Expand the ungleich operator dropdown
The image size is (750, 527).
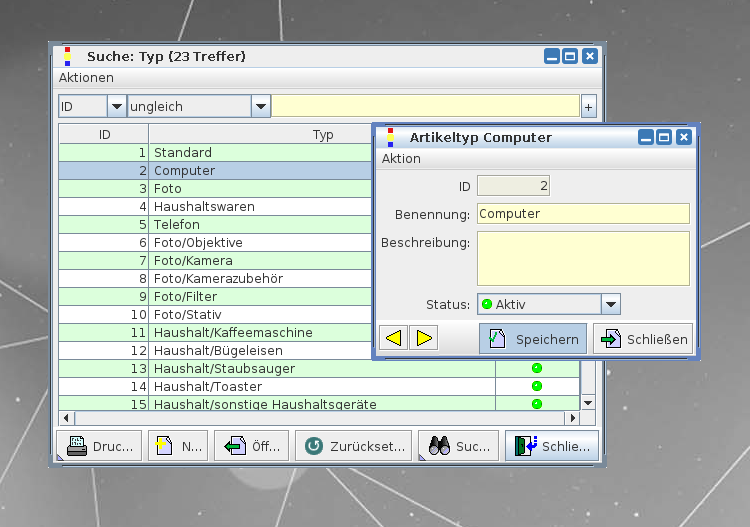tap(261, 106)
